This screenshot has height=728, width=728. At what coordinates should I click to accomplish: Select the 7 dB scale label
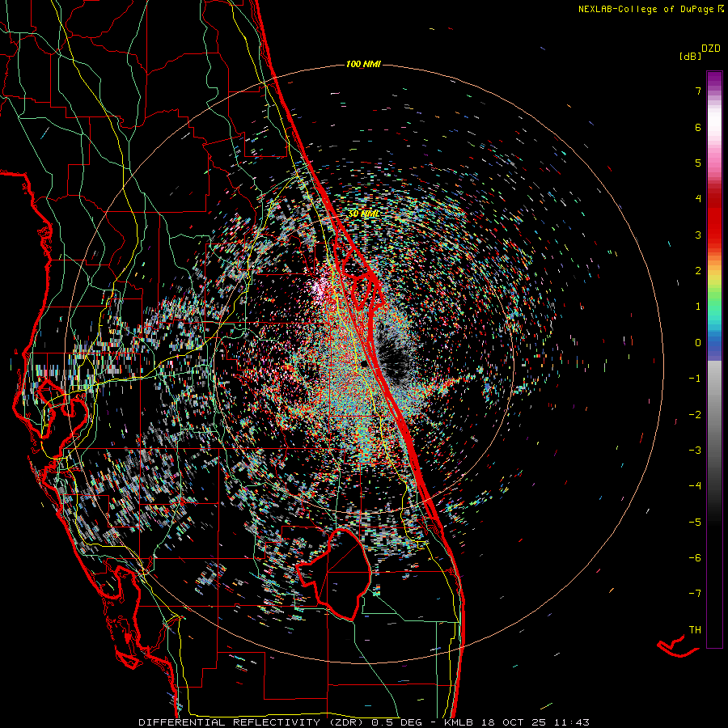click(697, 91)
